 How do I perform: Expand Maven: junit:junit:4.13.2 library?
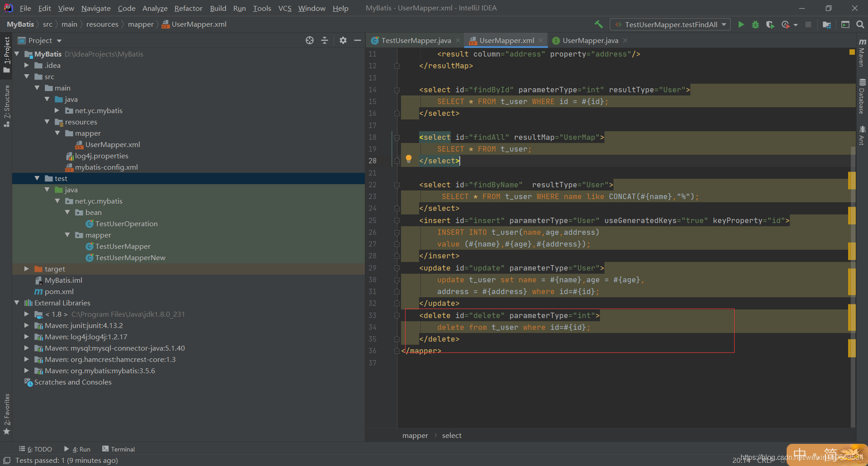coord(27,325)
